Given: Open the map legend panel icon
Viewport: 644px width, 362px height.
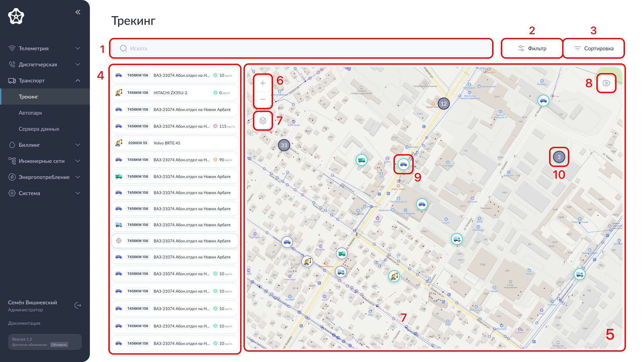Looking at the screenshot, I should tap(606, 83).
